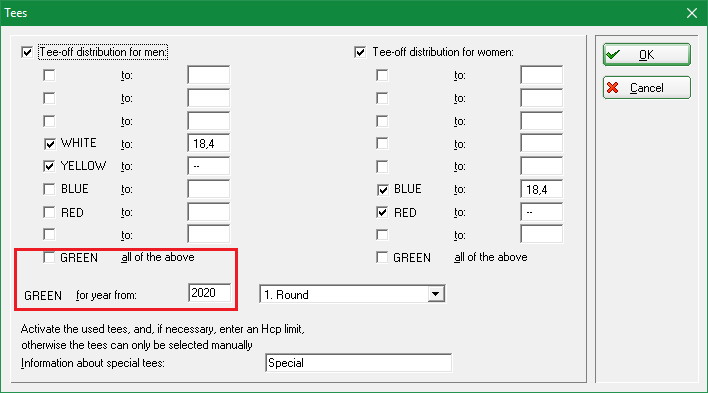Enable the men's BLUE tee checkbox
This screenshot has width=708, height=393.
(x=49, y=189)
